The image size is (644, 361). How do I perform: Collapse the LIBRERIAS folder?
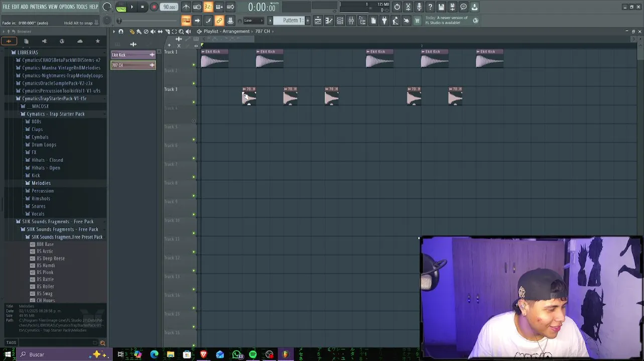28,52
